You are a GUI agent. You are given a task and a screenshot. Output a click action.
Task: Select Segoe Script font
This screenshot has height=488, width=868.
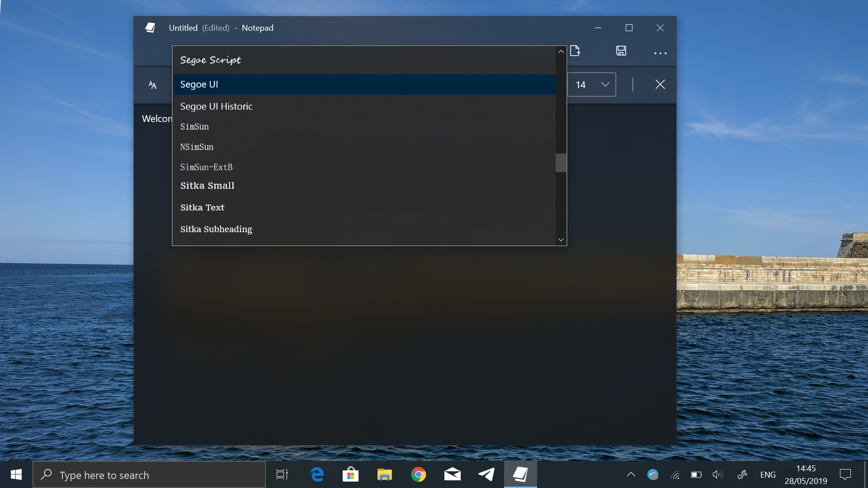coord(211,60)
